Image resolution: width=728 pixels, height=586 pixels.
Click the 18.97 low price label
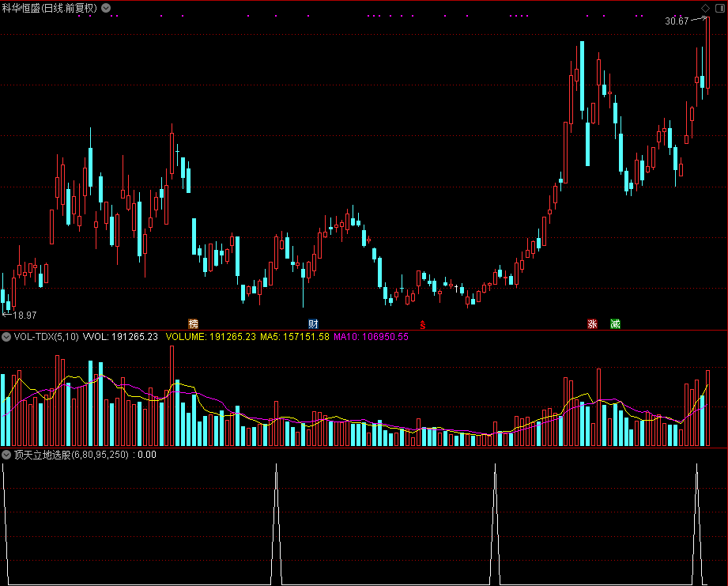click(25, 316)
